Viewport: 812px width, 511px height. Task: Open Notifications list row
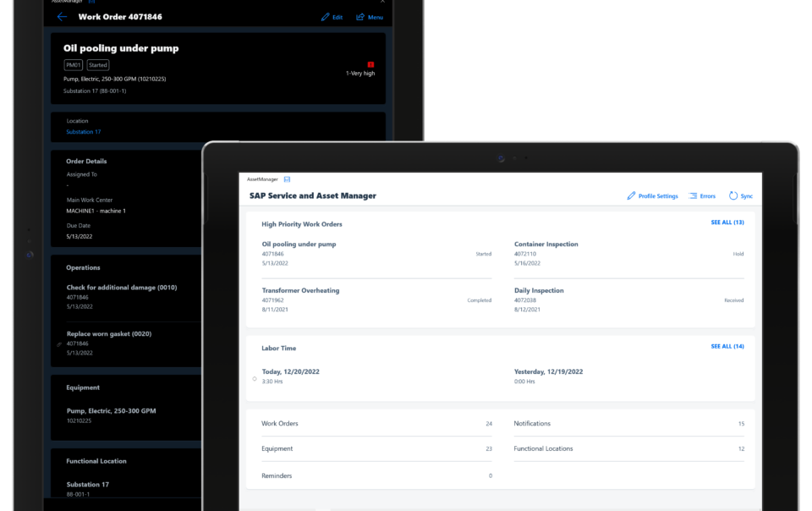(628, 424)
